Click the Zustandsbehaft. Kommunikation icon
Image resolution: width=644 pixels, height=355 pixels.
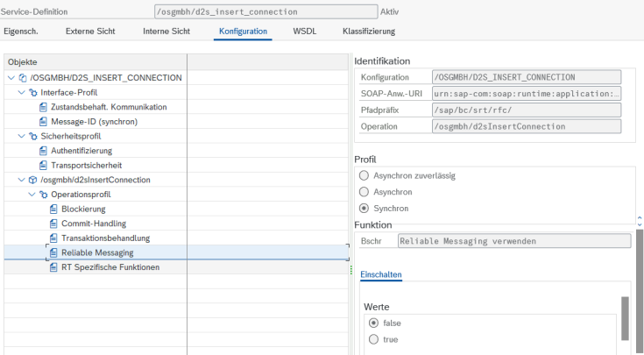coord(43,106)
